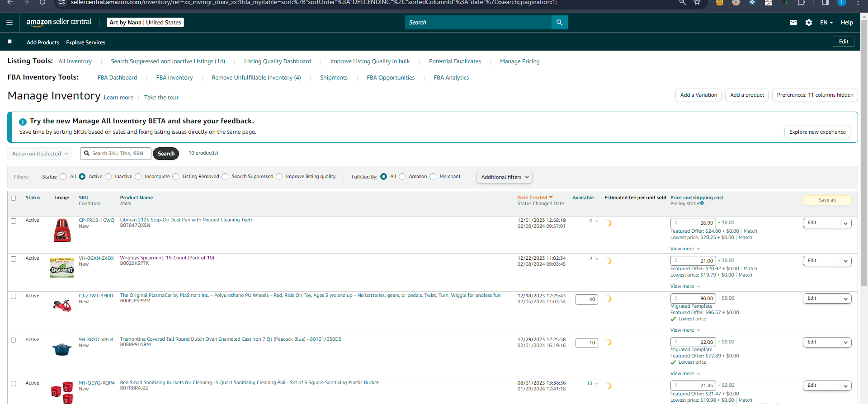Expand the Additional filters dropdown
Image resolution: width=868 pixels, height=404 pixels.
[505, 177]
